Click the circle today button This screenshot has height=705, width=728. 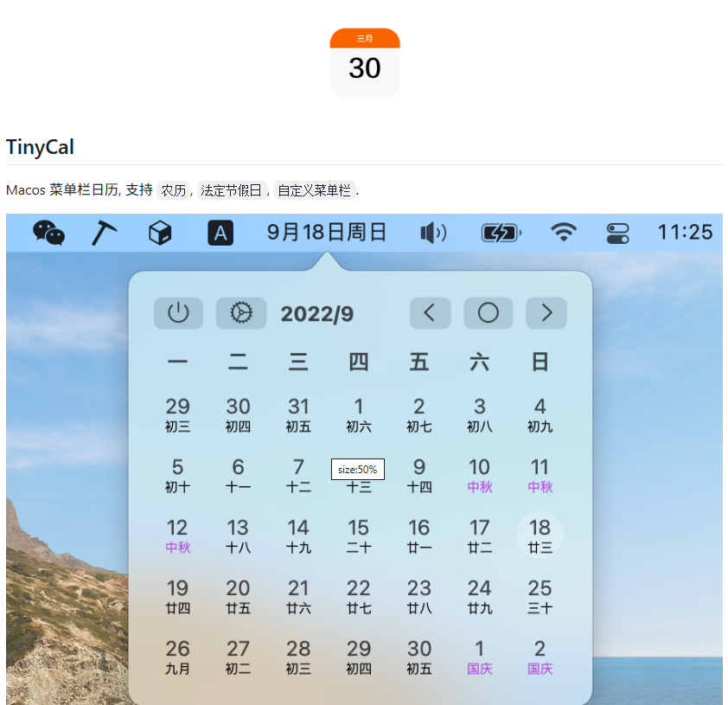pos(488,313)
